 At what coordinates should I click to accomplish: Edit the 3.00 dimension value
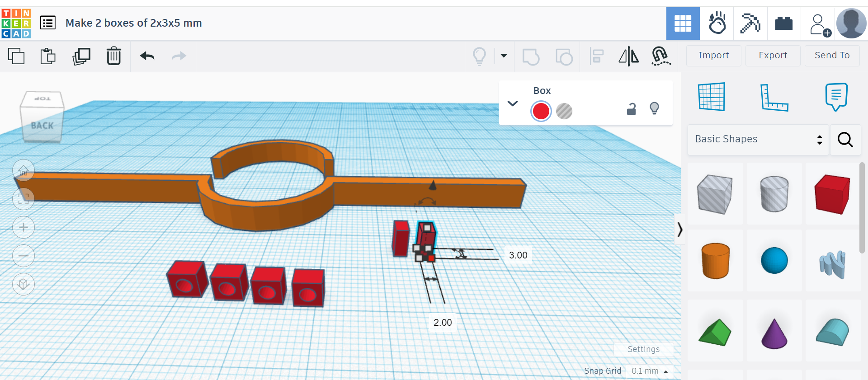point(518,255)
